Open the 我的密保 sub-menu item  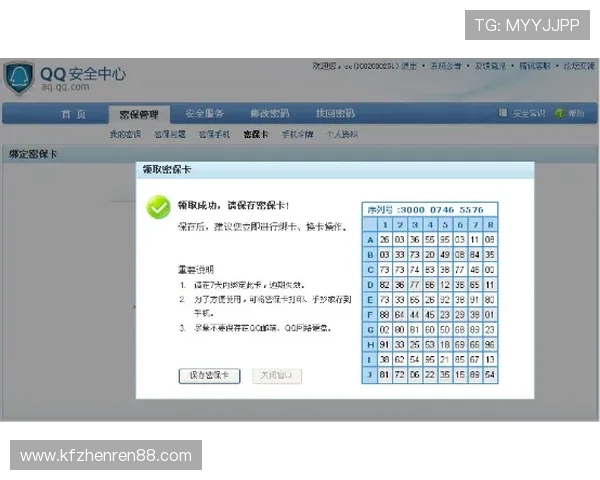[125, 134]
